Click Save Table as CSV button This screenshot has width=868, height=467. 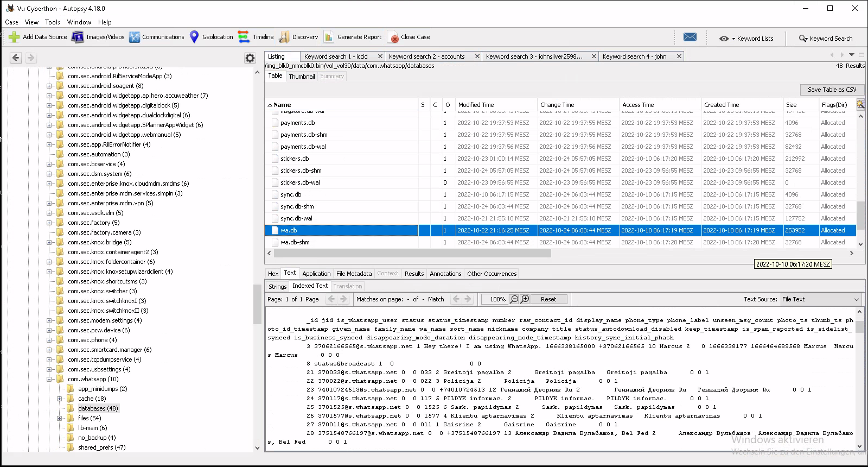pyautogui.click(x=832, y=90)
